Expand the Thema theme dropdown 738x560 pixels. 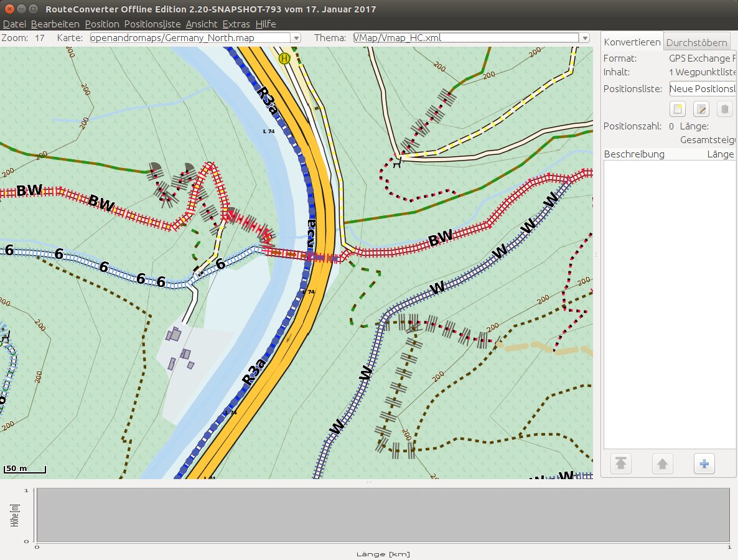(584, 38)
